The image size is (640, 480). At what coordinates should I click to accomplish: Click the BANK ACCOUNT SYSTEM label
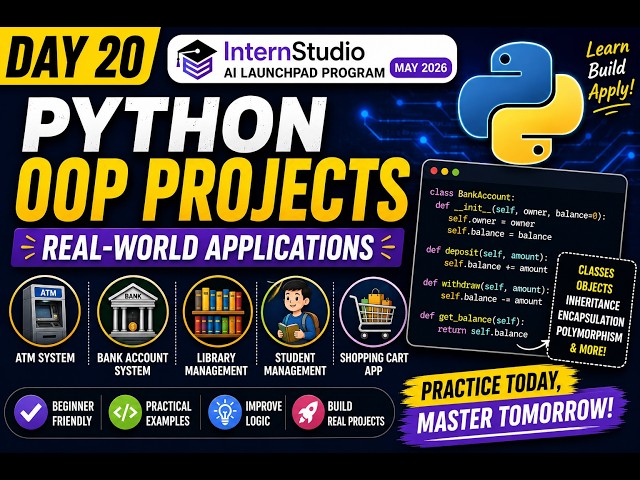tap(133, 364)
